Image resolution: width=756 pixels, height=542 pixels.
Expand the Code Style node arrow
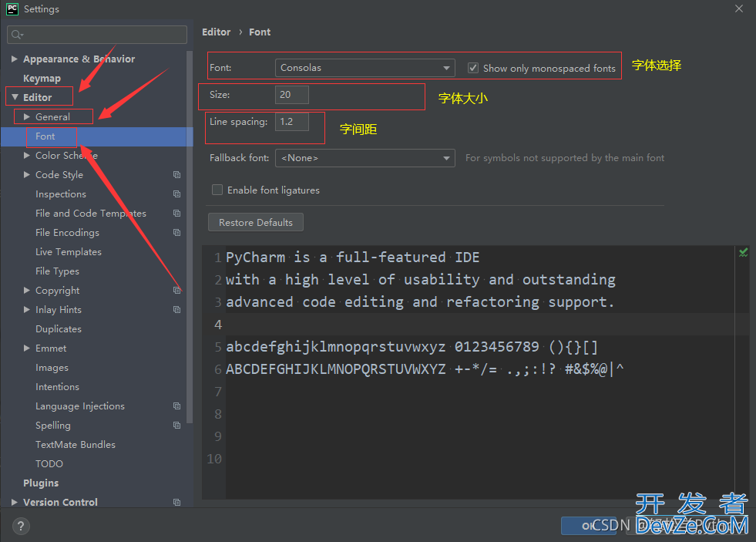pos(27,174)
